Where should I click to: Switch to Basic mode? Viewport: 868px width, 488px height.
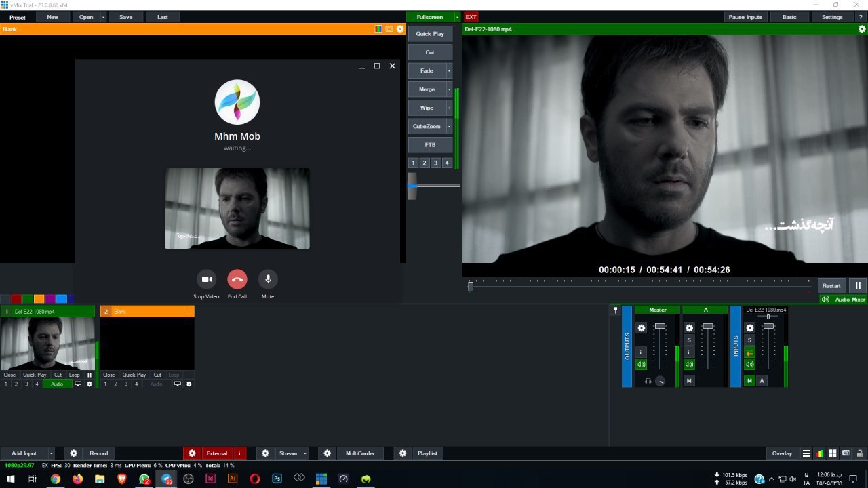pyautogui.click(x=789, y=17)
